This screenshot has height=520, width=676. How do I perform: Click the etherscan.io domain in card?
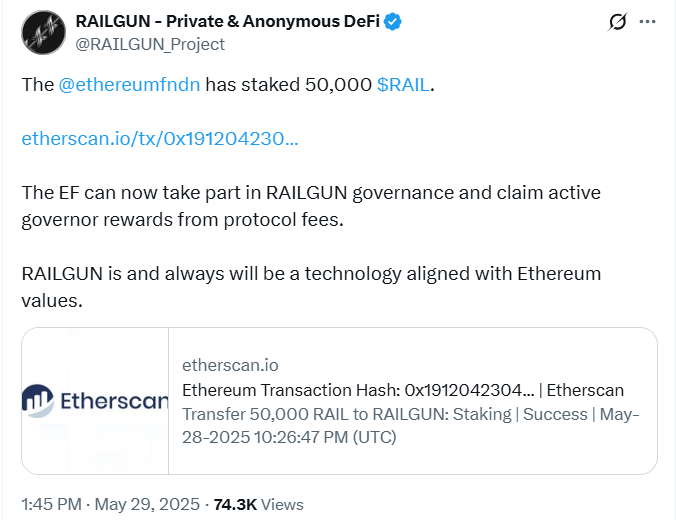[x=230, y=365]
